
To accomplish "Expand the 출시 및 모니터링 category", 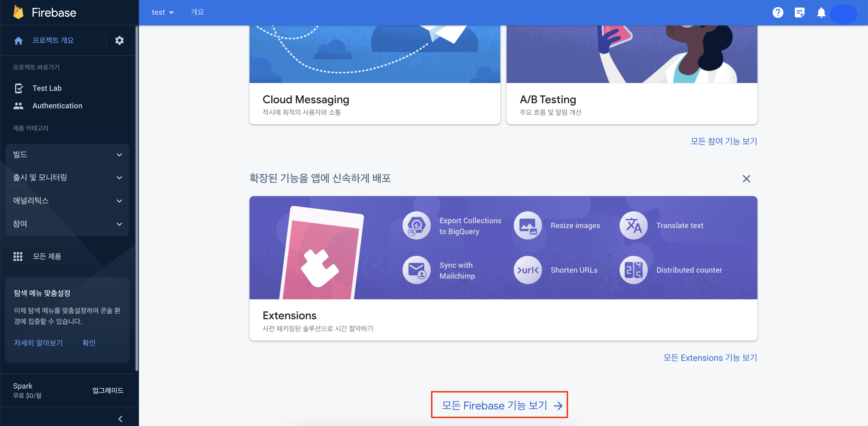I will pos(68,178).
